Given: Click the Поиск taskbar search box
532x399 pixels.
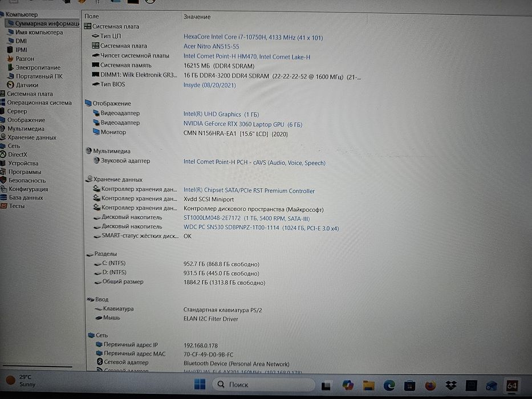Looking at the screenshot, I should pos(263,384).
